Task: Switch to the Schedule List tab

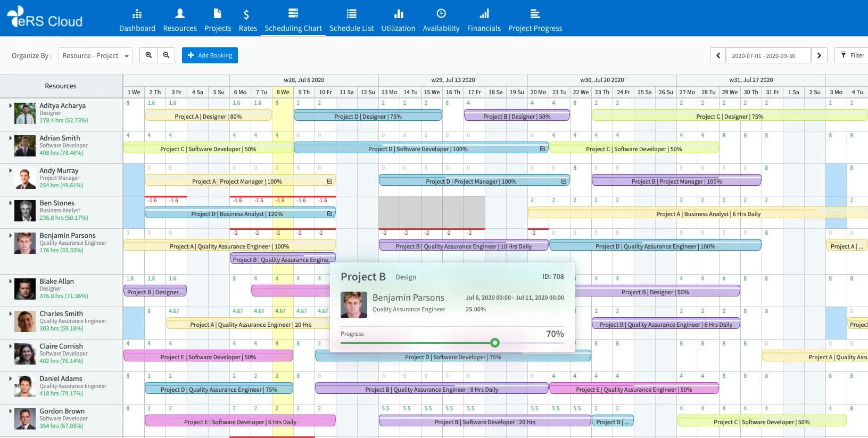Action: (x=351, y=19)
